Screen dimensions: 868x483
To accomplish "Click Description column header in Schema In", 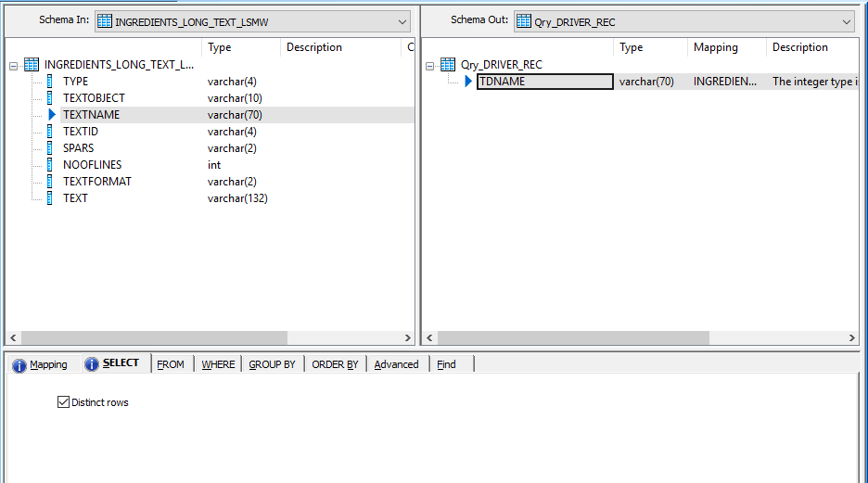I will click(340, 47).
